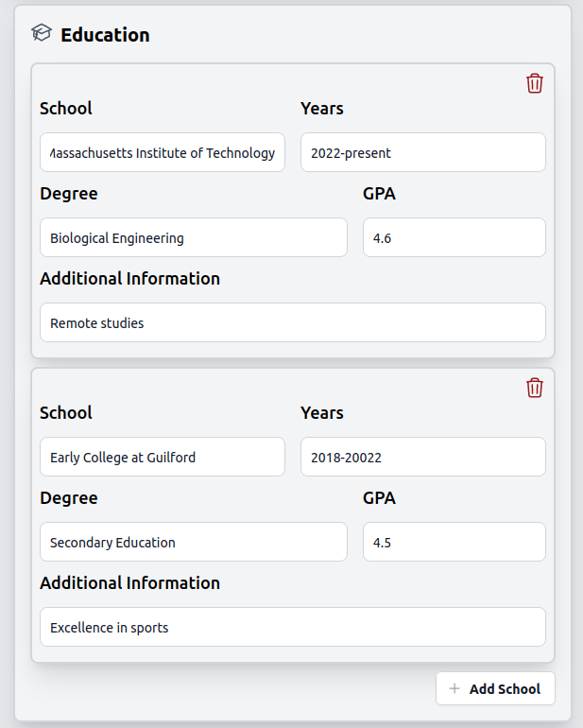
Task: Click the Excellence in sports field
Action: tap(293, 628)
